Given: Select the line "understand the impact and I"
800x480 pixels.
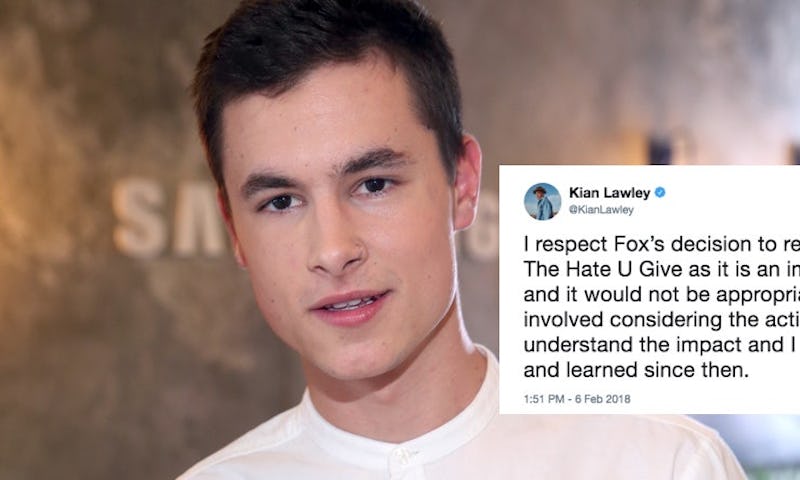Looking at the screenshot, I should point(662,344).
